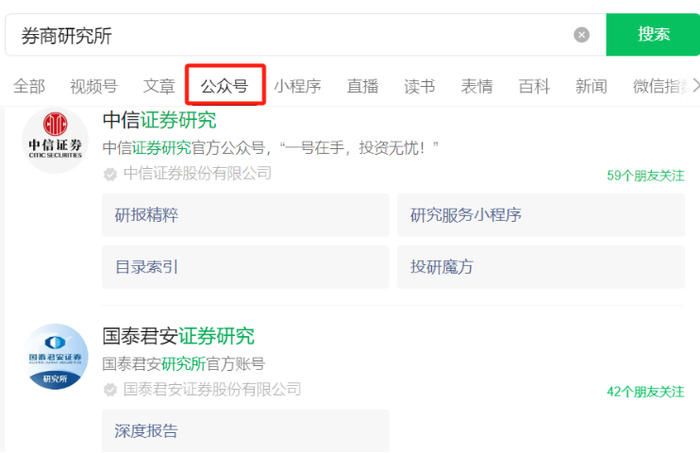Select the 百科 tab
Screen dimensions: 700x453
pyautogui.click(x=534, y=86)
